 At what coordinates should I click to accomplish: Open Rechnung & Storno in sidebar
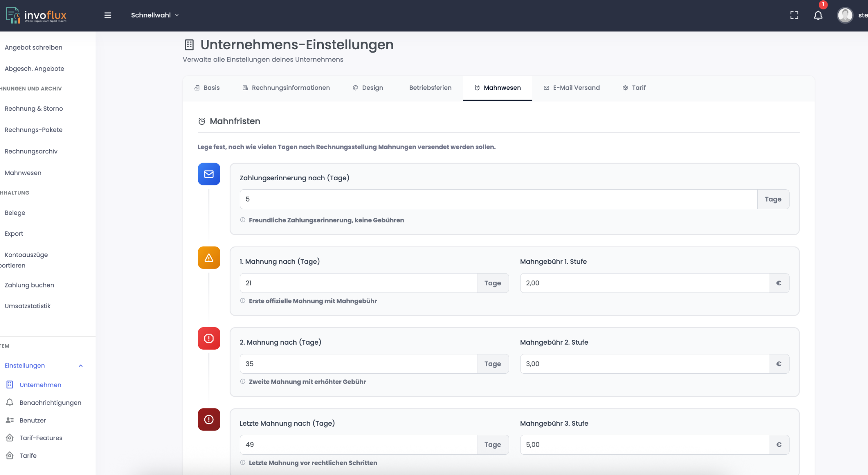34,109
